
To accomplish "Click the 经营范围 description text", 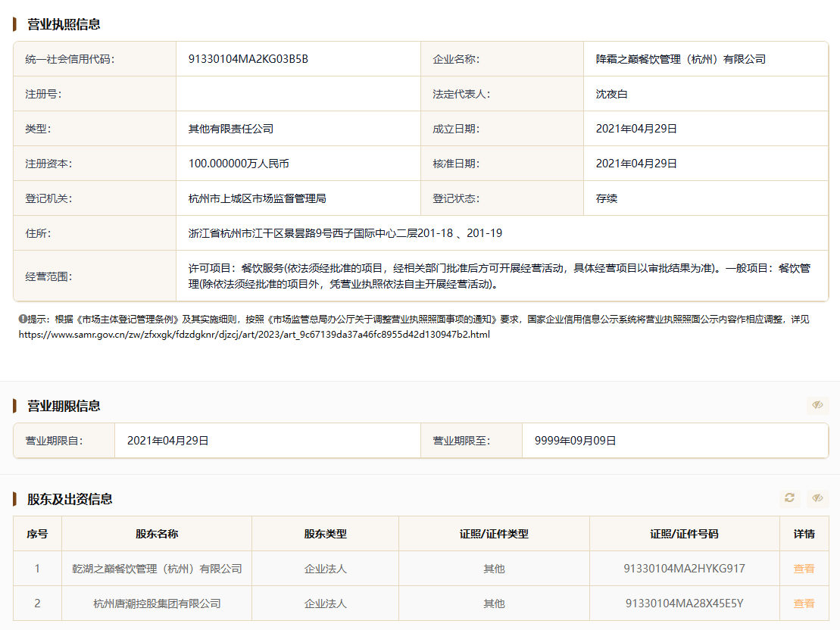I will click(x=499, y=276).
